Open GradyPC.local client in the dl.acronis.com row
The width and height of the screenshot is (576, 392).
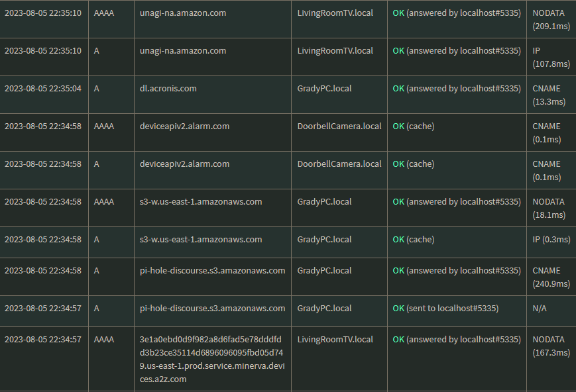pos(324,89)
